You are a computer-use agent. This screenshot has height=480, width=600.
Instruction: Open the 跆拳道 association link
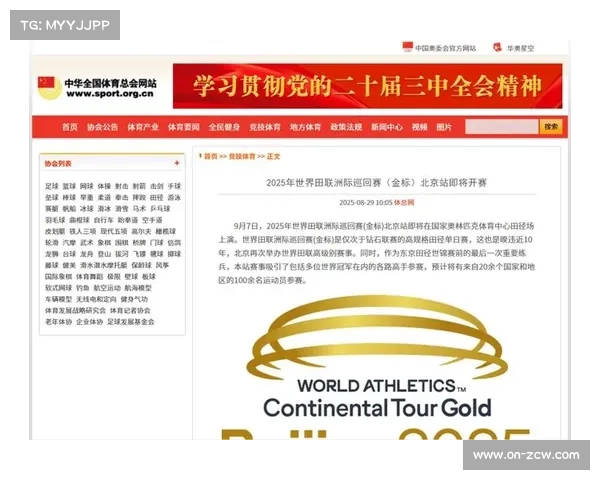pyautogui.click(x=128, y=220)
